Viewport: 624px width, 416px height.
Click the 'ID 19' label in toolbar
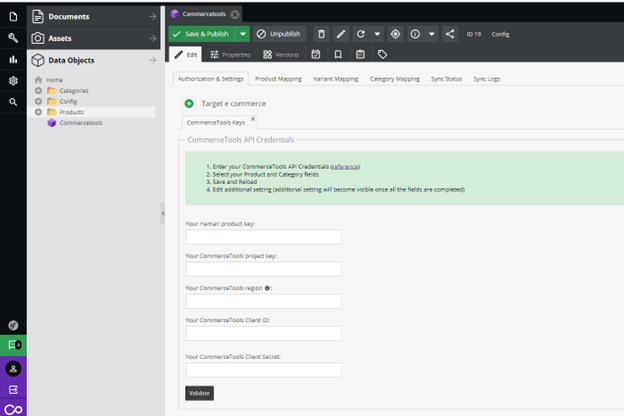(474, 34)
